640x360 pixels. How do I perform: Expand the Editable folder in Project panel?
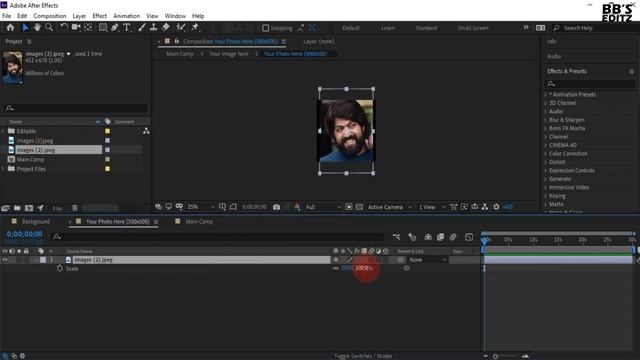pos(3,131)
